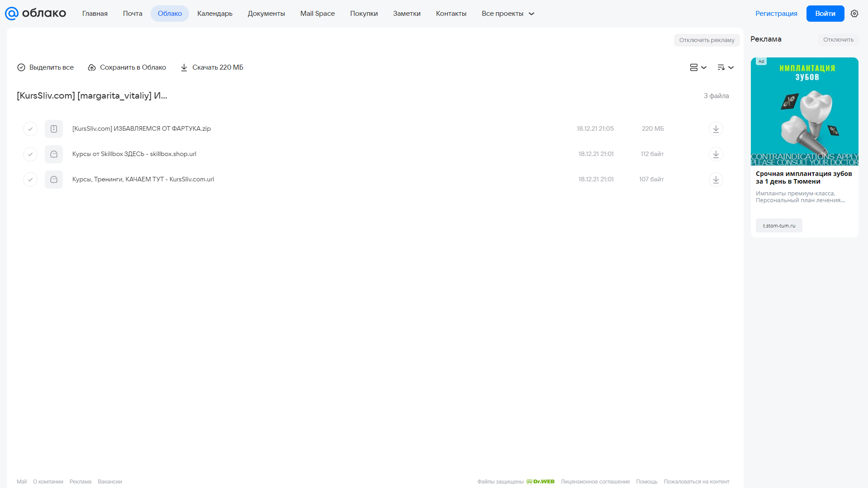Open the view mode dropdown
Image resolution: width=868 pixels, height=488 pixels.
click(x=698, y=67)
